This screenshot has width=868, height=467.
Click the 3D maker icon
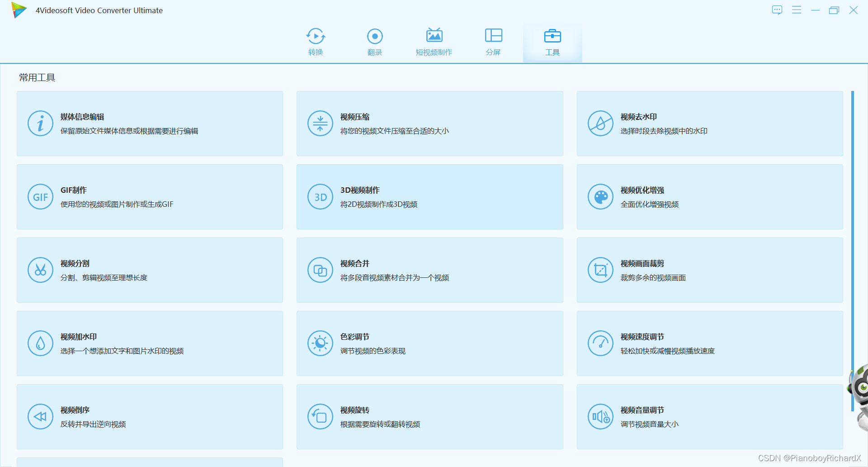pyautogui.click(x=320, y=197)
